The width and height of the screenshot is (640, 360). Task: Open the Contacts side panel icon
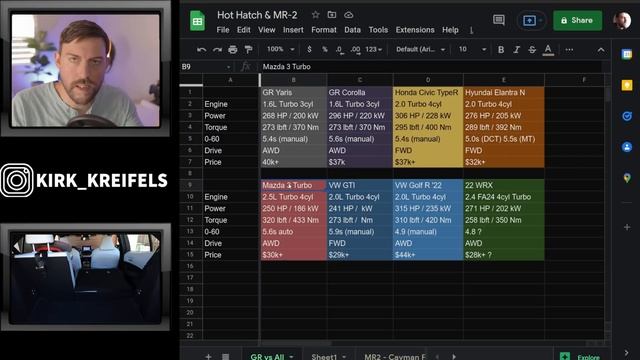tap(627, 147)
